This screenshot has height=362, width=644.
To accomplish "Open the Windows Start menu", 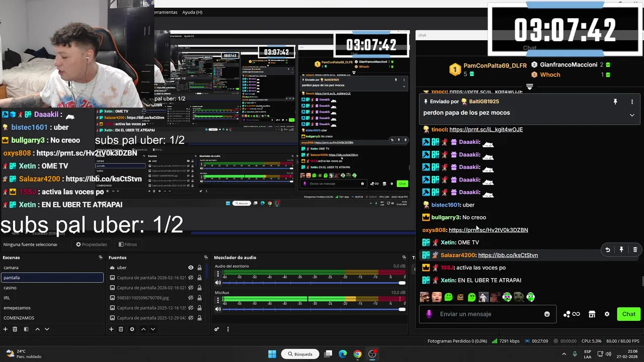I will tap(272, 354).
